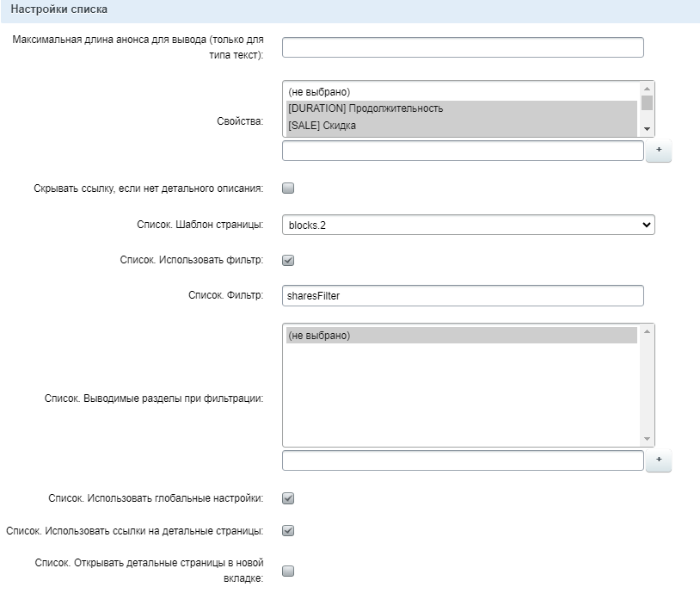Toggle 'Использовать ссылки на детальные страницы' checkbox
The image size is (700, 593).
288,531
